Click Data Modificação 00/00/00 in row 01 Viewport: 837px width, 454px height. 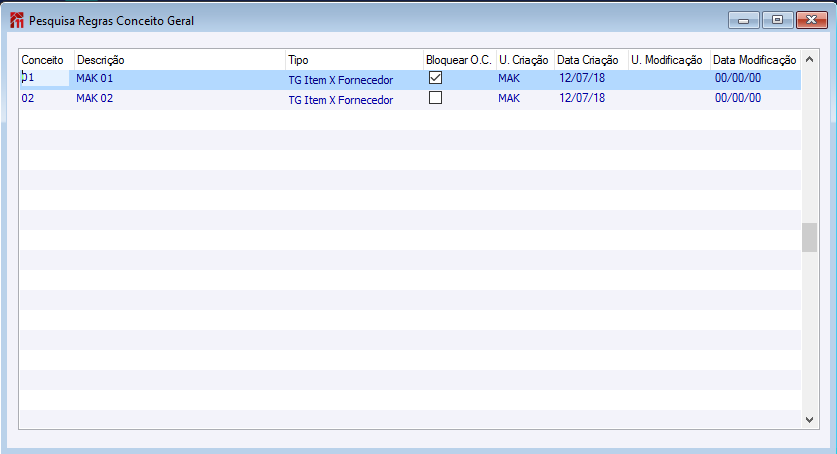738,78
